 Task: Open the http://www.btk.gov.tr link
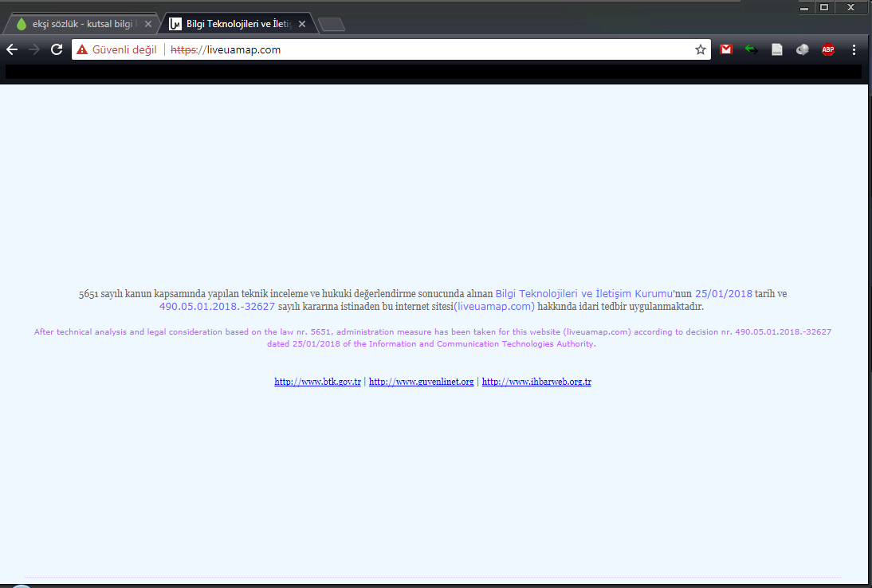pyautogui.click(x=317, y=382)
